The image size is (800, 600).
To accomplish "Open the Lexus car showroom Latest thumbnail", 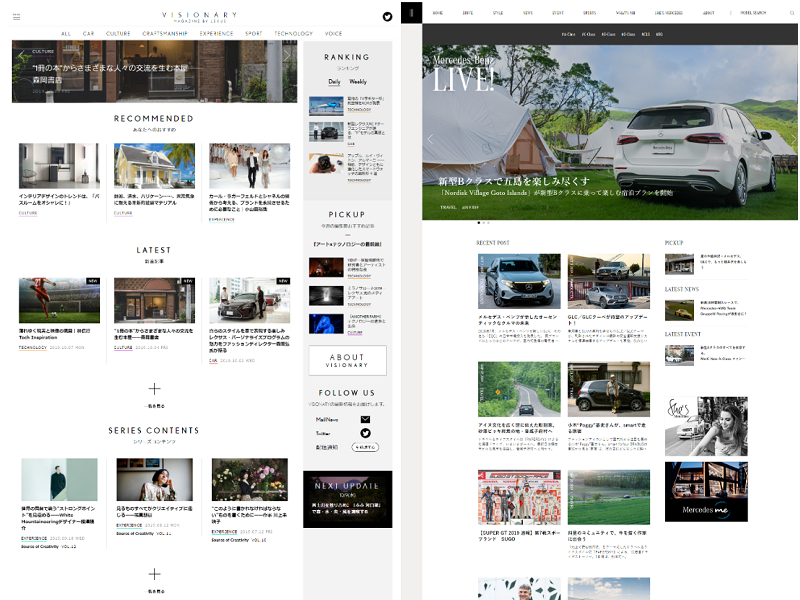I will [249, 300].
